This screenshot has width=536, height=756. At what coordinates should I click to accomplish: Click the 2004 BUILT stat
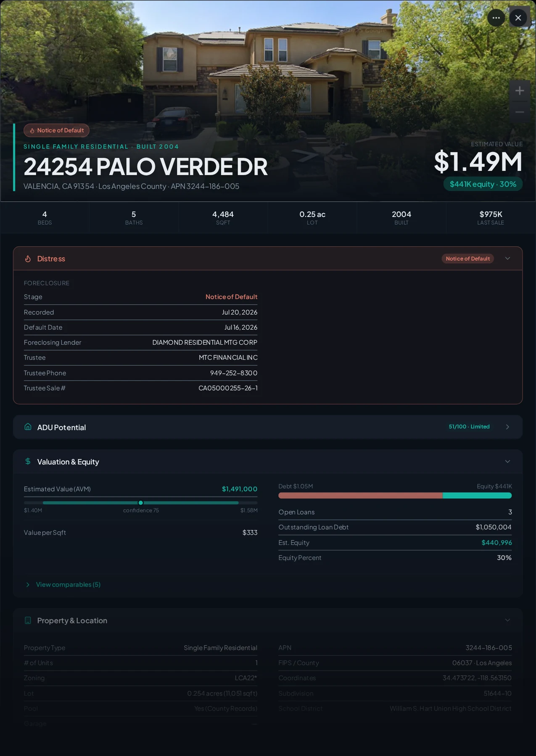pos(401,217)
